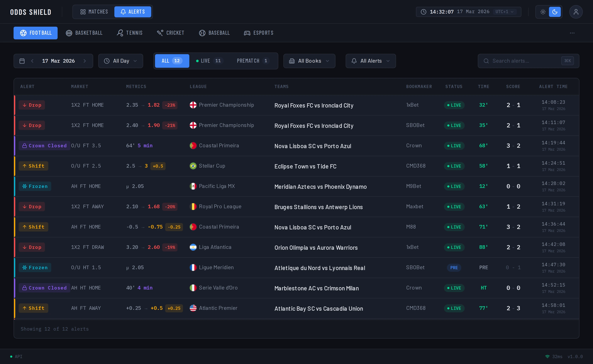The height and width of the screenshot is (364, 593).
Task: Click the ⌘K shortcut badge
Action: pyautogui.click(x=567, y=61)
